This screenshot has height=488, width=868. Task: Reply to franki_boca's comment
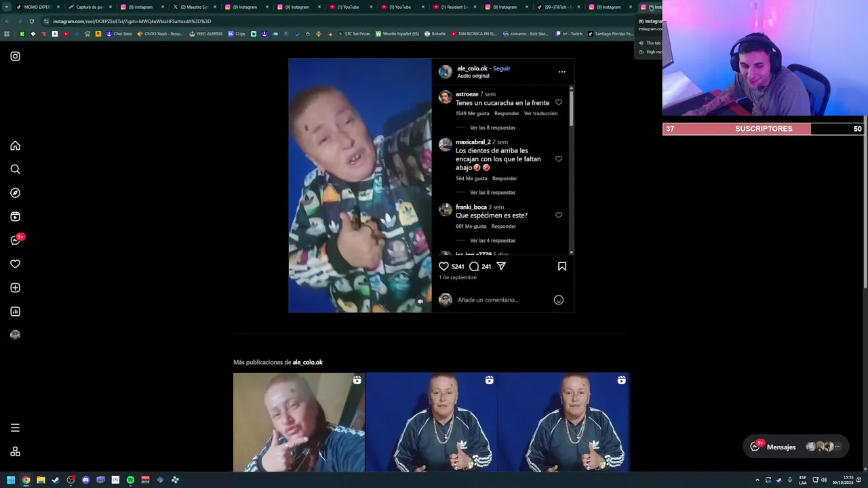coord(504,226)
